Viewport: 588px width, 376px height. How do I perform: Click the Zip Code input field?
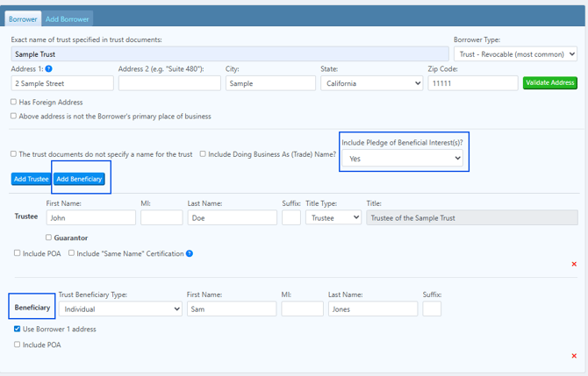click(x=473, y=83)
